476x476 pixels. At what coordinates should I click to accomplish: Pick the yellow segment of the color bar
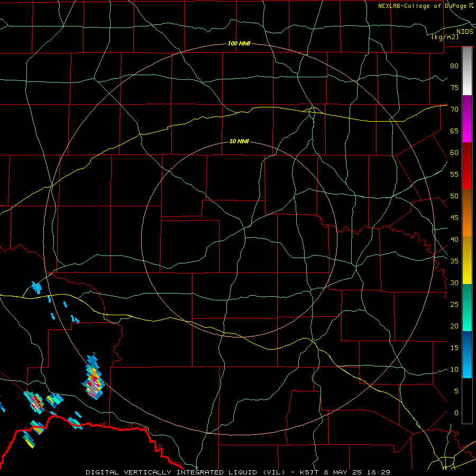click(467, 260)
